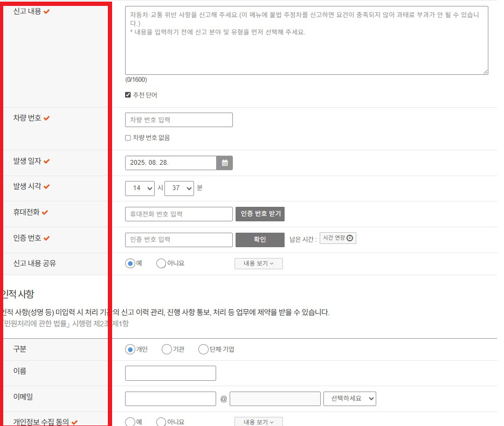Open the 선택하세요 email domain dropdown
Screen dimensions: 504x426
349,399
